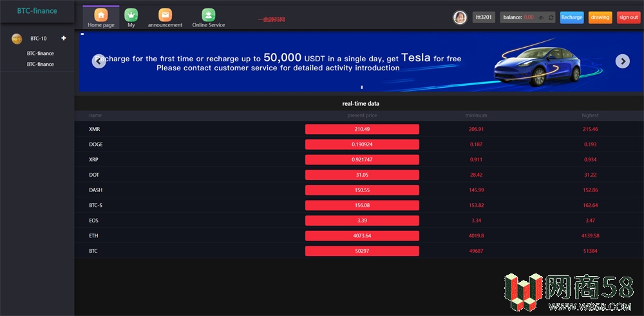644x316 pixels.
Task: Click XMR minimum value 206.91
Action: point(476,129)
